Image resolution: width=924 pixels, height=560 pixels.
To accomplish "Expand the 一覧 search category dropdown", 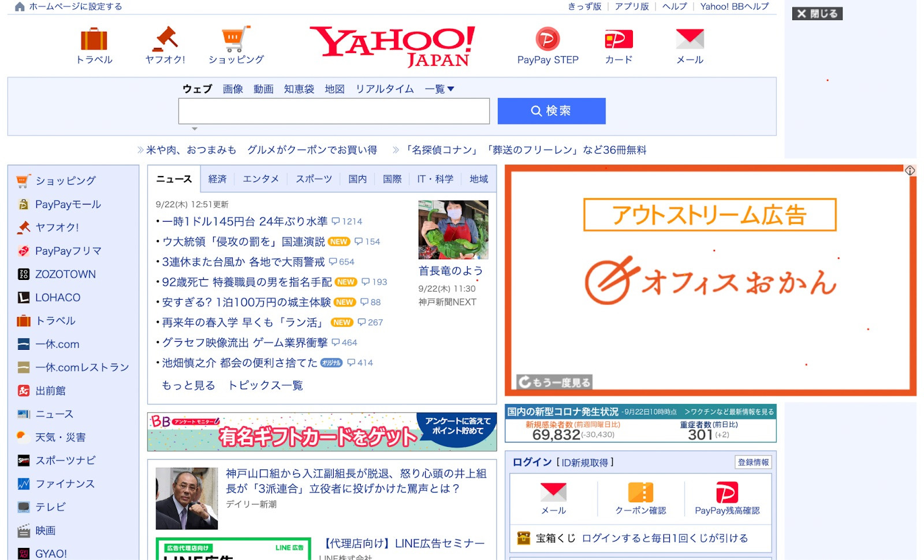I will tap(439, 89).
